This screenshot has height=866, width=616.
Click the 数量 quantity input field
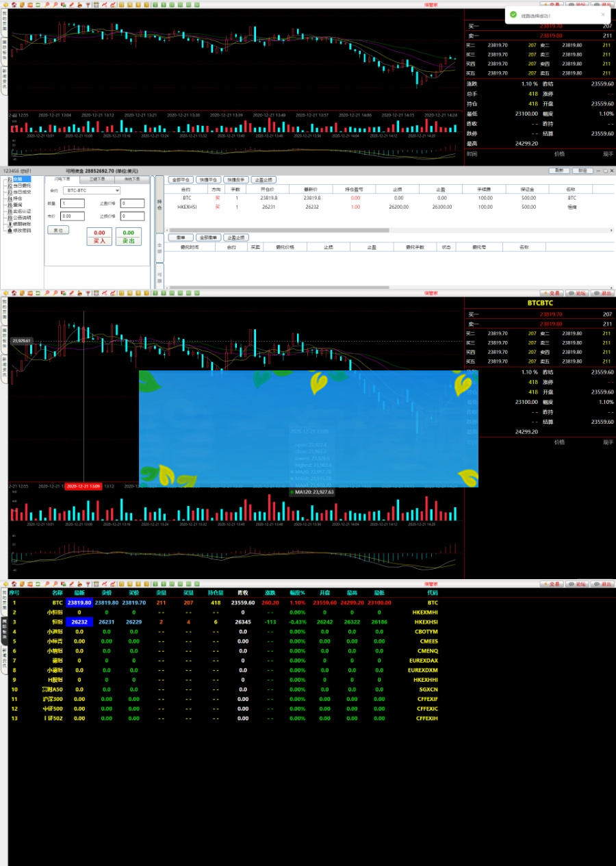[x=73, y=203]
